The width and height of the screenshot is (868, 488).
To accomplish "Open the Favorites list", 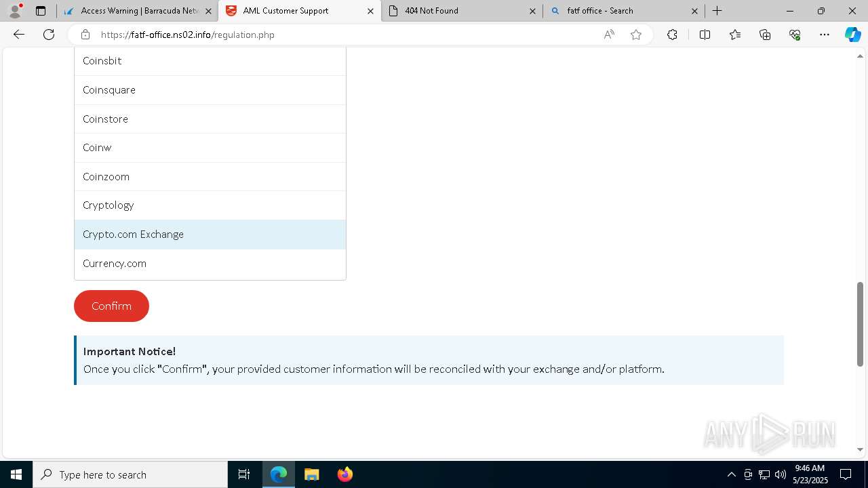I will (x=735, y=35).
